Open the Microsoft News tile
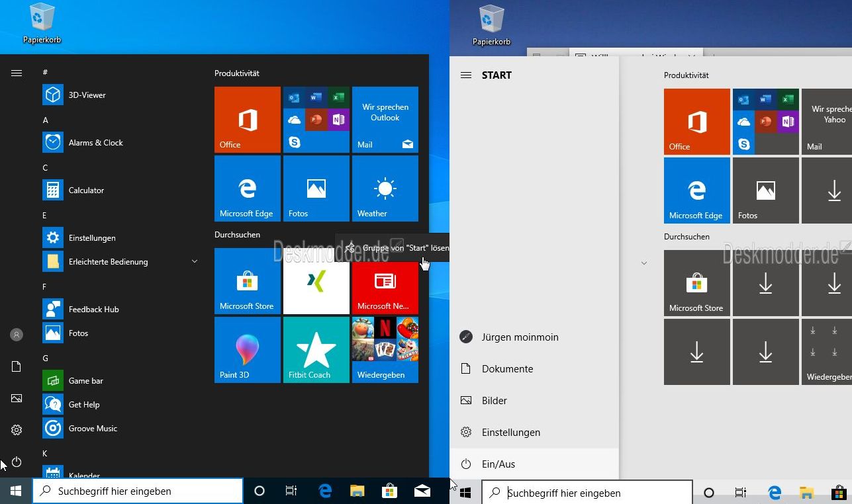The width and height of the screenshot is (852, 504). (x=385, y=288)
